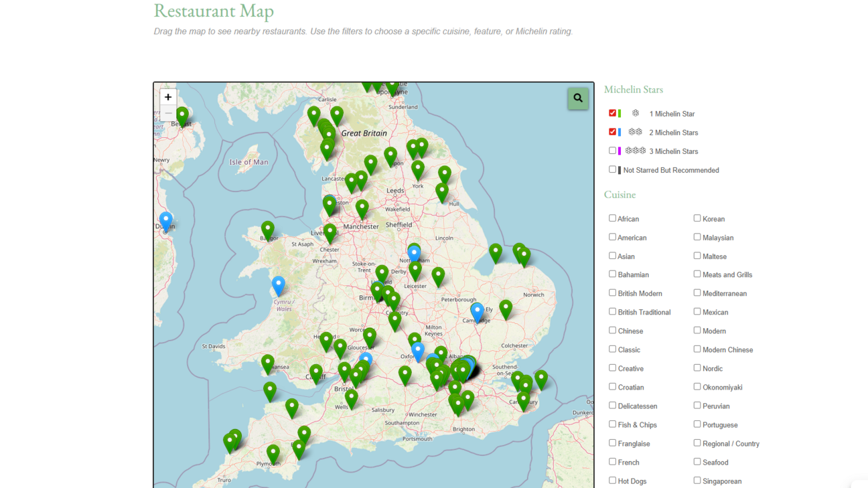Click the blue marker near Dublin
The width and height of the screenshot is (868, 488).
pos(165,220)
